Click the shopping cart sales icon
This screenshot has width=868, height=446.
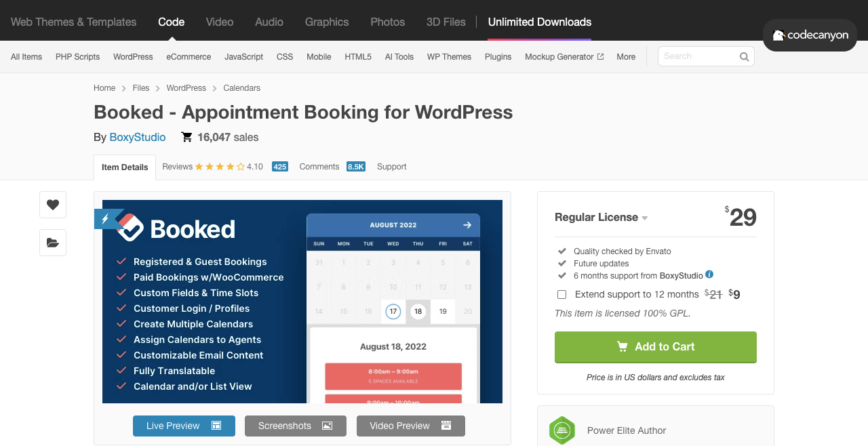coord(186,137)
